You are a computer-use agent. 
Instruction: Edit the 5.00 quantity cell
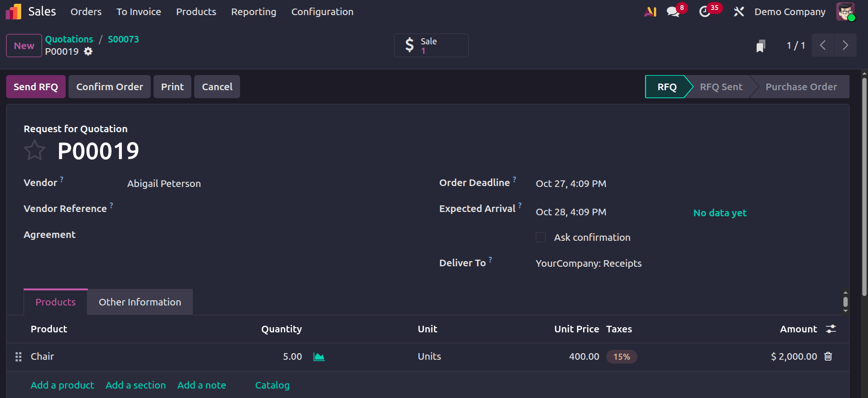(x=292, y=356)
